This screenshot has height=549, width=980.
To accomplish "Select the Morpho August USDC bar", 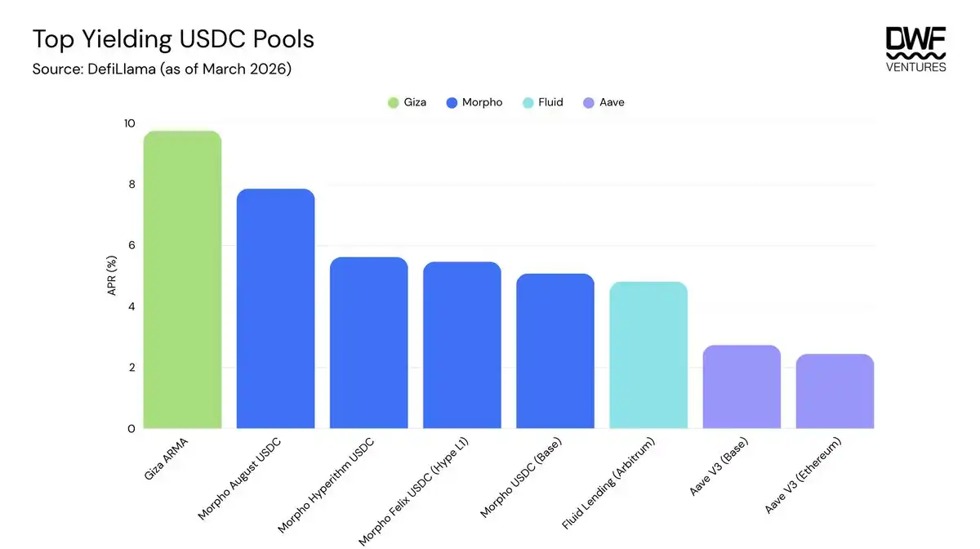I will [x=275, y=309].
